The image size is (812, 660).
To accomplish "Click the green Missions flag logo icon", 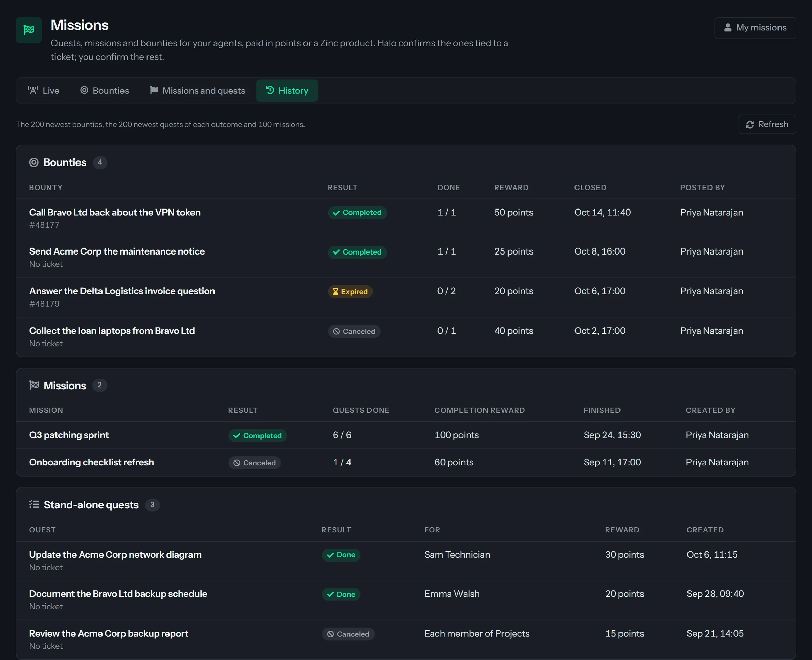I will click(x=28, y=30).
